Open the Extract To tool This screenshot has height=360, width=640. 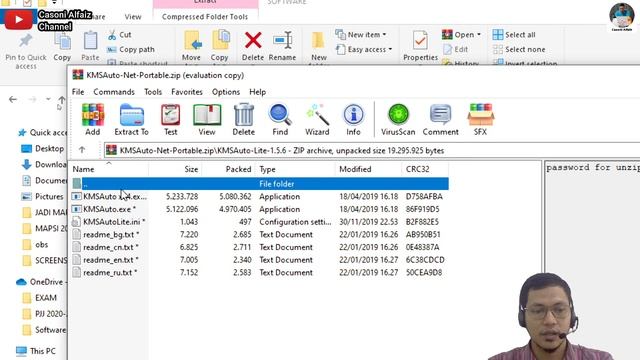(131, 119)
